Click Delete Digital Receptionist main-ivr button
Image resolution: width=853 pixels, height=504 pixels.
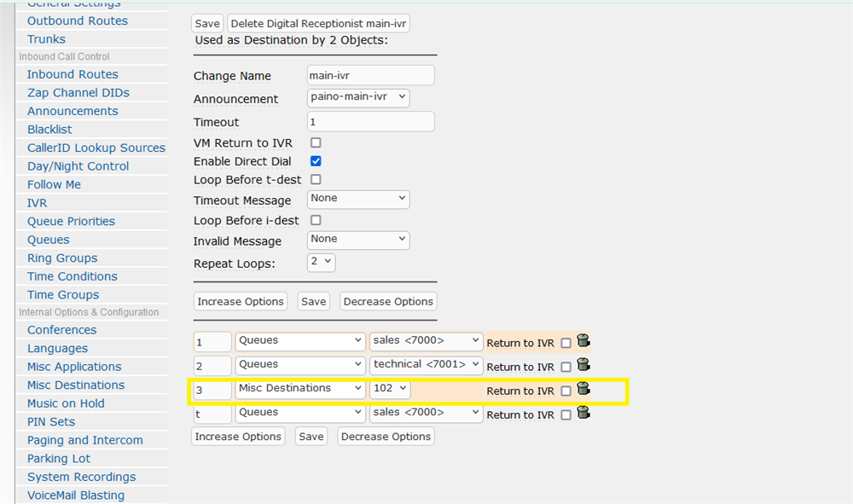pyautogui.click(x=318, y=24)
